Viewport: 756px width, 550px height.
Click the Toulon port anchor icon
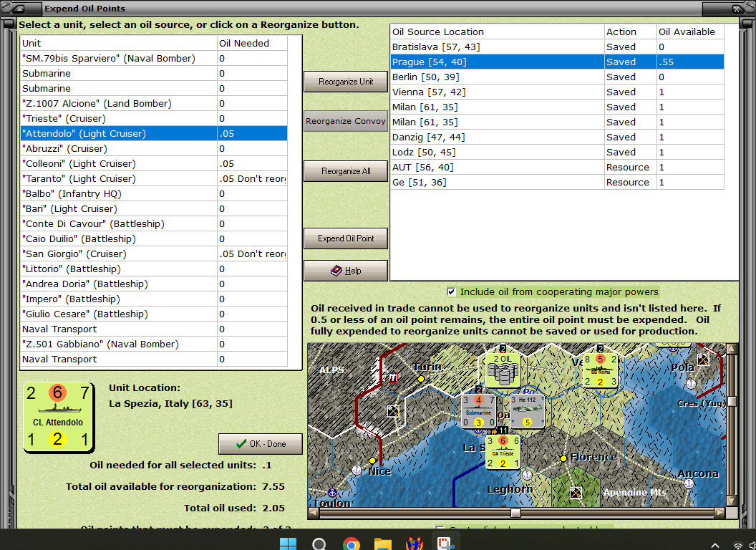pyautogui.click(x=332, y=493)
